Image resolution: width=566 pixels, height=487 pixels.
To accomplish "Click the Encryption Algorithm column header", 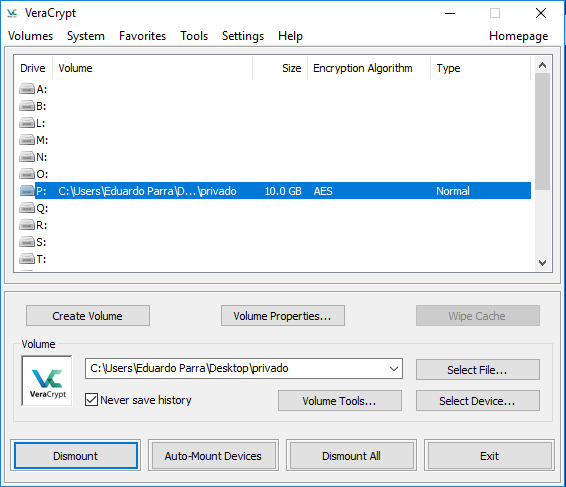I will click(x=362, y=68).
